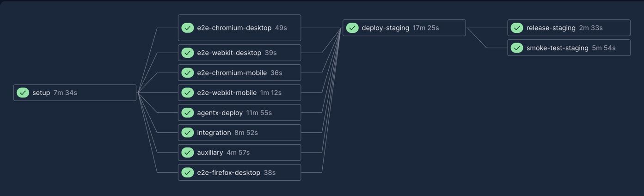Click the e2e-webkit-desktop success status icon

187,53
